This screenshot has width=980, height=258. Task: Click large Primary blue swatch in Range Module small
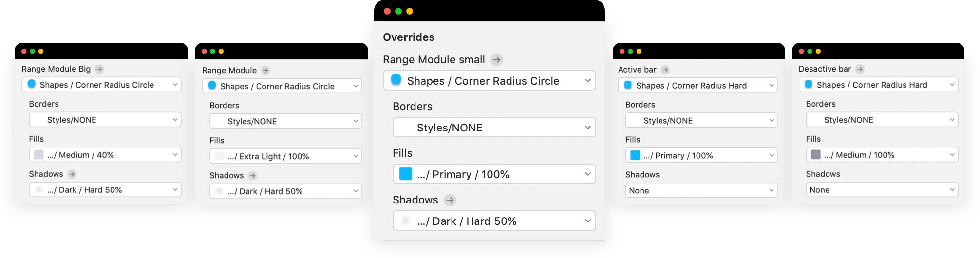pos(406,174)
